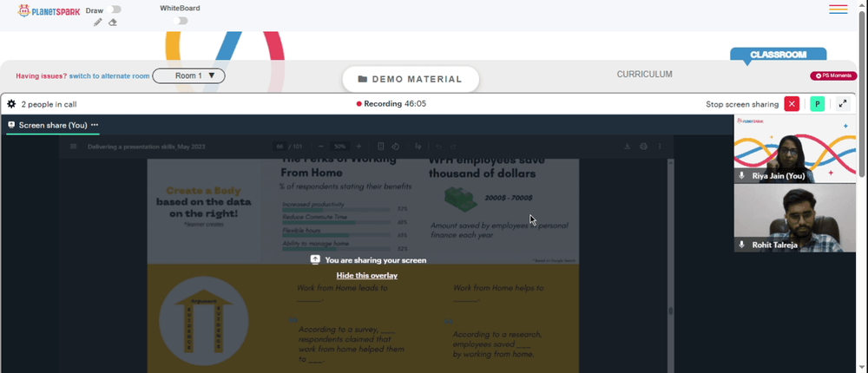Toggle the Draw switch

(x=115, y=10)
